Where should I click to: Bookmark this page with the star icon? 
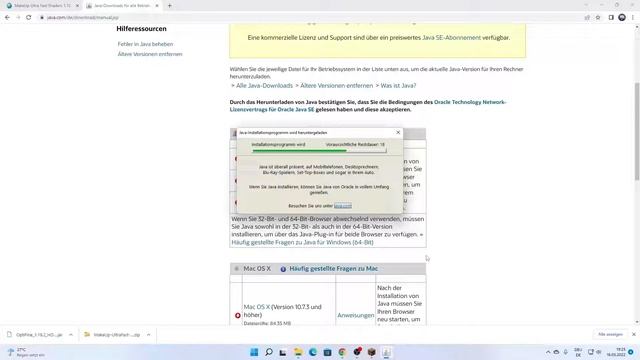coord(598,18)
